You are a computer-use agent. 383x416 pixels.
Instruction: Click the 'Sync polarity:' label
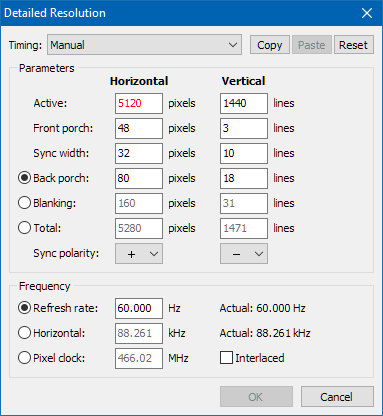66,253
